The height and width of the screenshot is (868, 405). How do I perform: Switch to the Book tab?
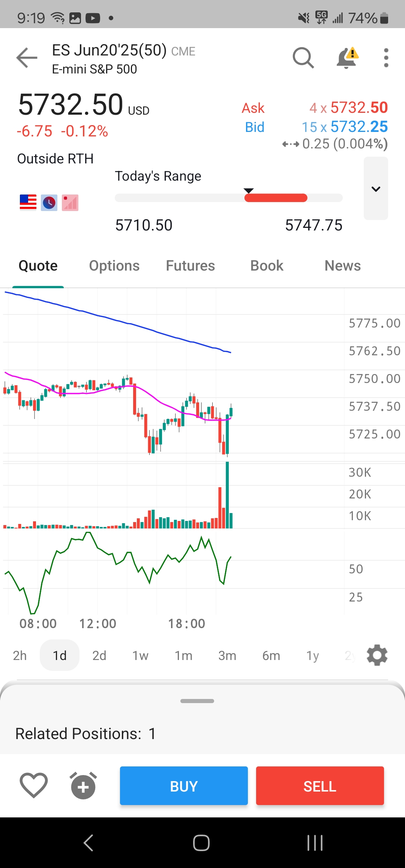267,266
